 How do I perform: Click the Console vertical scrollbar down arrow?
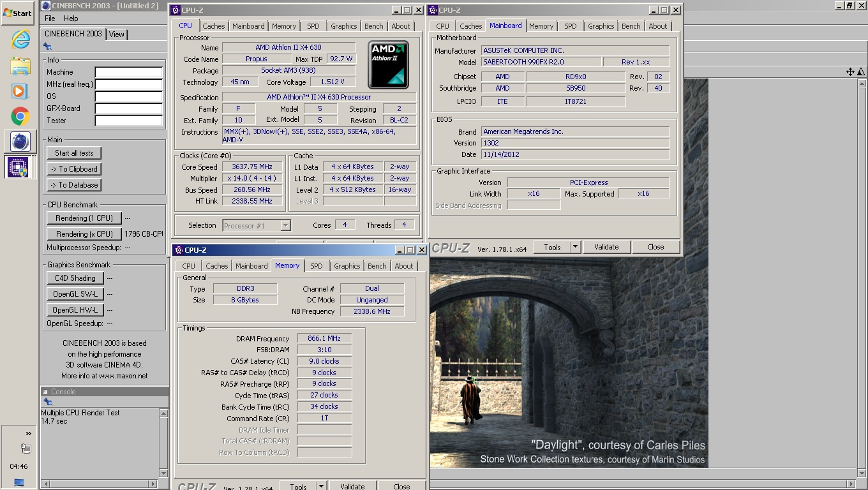point(163,474)
